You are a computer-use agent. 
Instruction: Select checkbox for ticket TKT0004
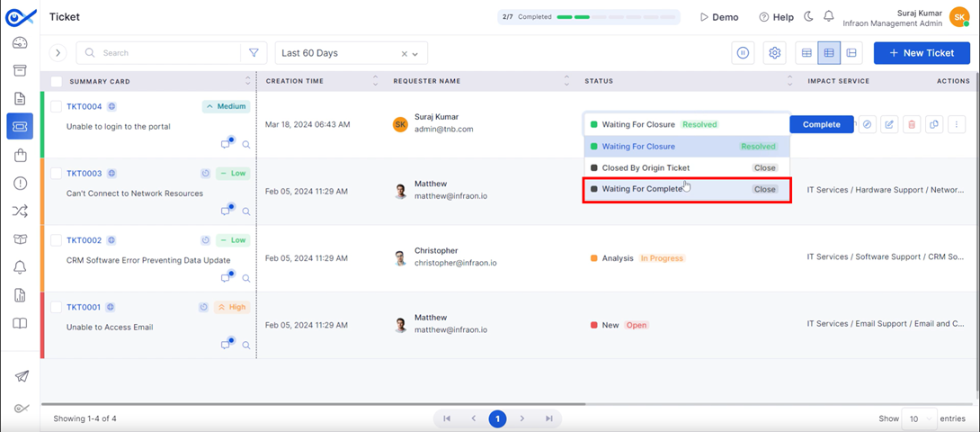pyautogui.click(x=56, y=106)
